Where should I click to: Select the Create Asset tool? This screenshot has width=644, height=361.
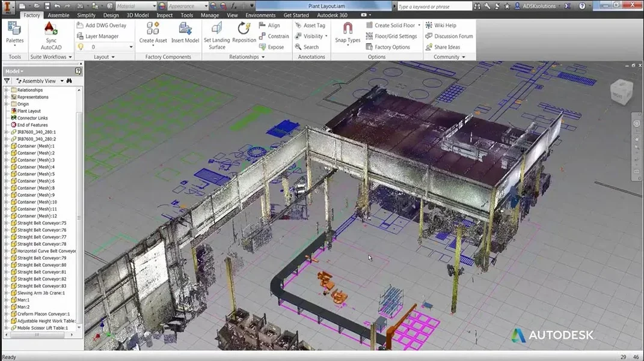[x=153, y=33]
